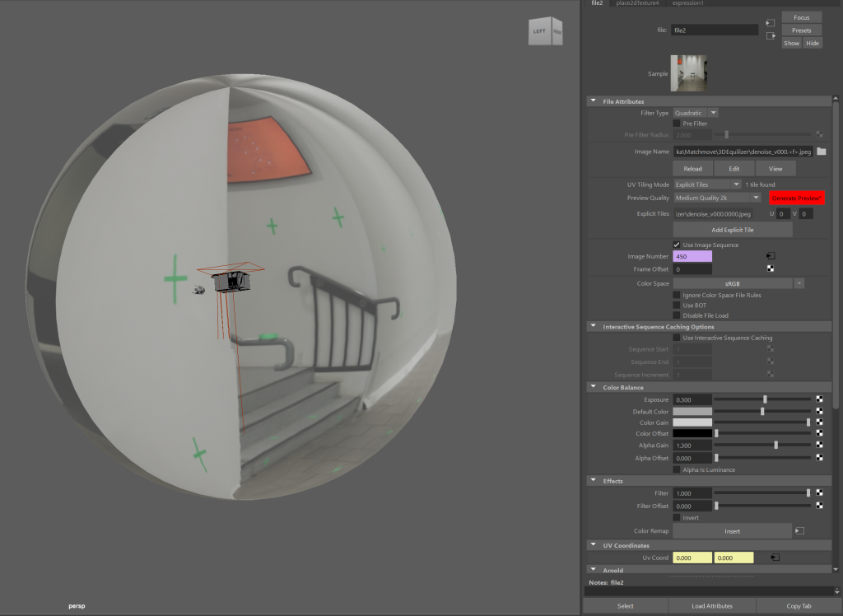Viewport: 843px width, 616px height.
Task: Click the Color Gain color swatch
Action: tap(692, 422)
